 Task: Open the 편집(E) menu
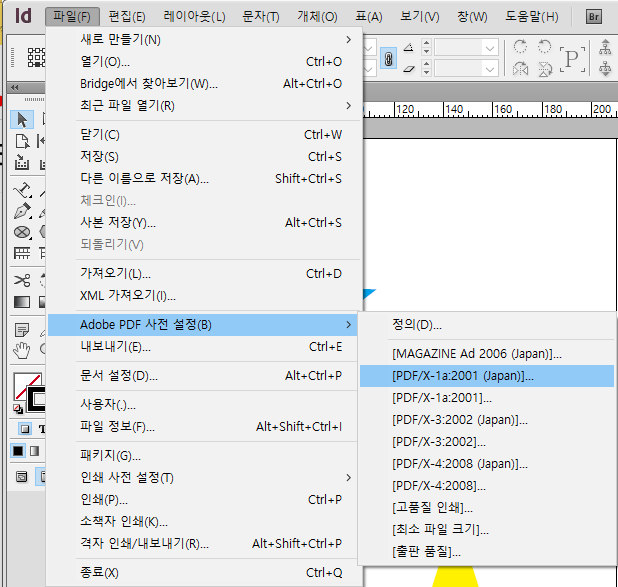[127, 17]
